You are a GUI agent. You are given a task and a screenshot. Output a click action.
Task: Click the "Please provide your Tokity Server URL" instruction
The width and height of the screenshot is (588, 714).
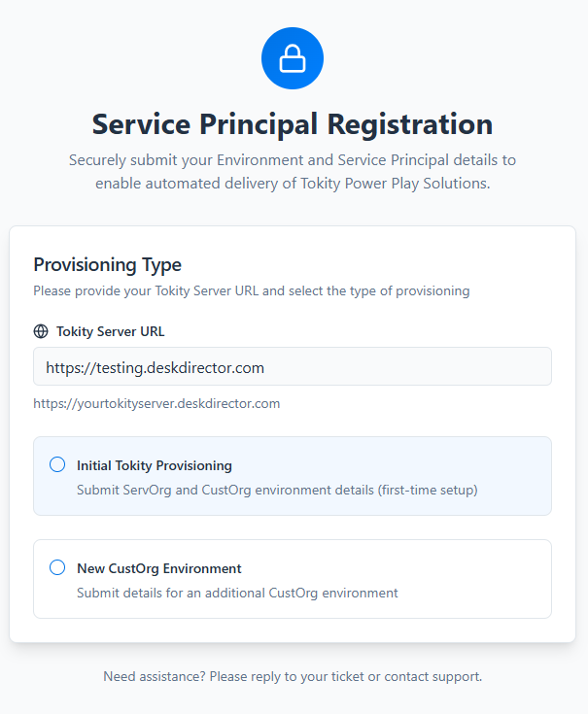click(x=251, y=290)
